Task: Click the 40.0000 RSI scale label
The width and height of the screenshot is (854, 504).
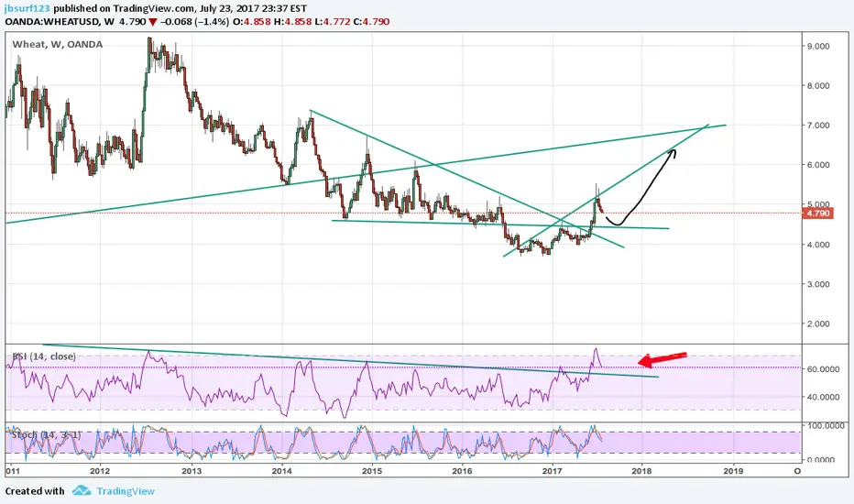Action: [x=823, y=397]
